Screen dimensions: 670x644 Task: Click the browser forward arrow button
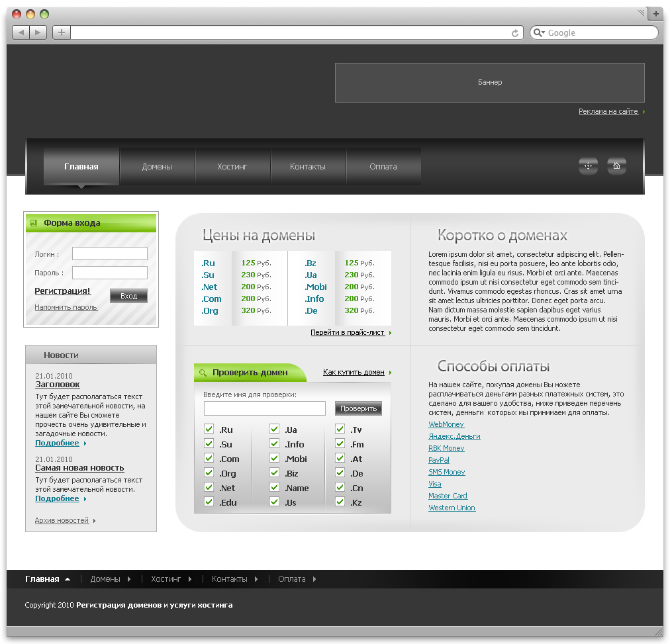click(x=38, y=32)
